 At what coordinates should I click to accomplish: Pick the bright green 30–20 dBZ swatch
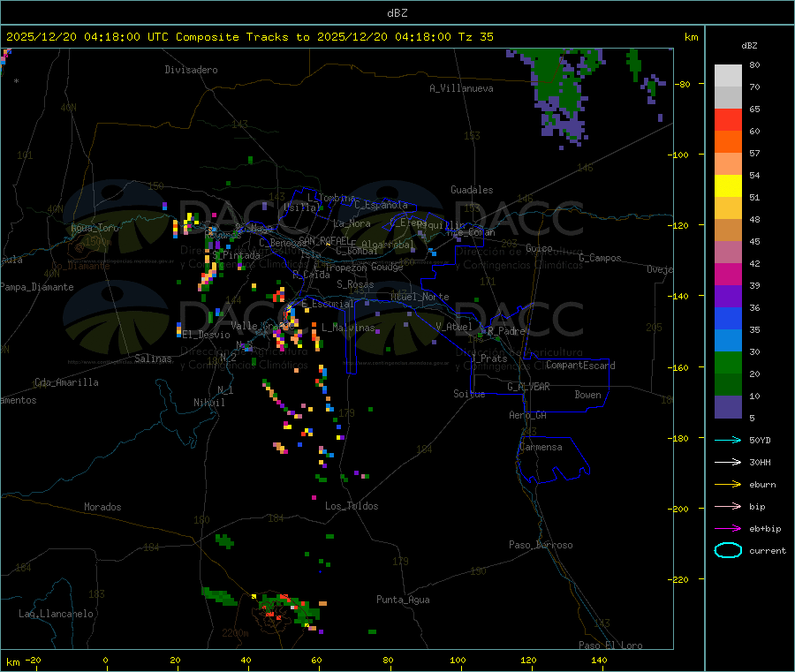click(x=728, y=362)
